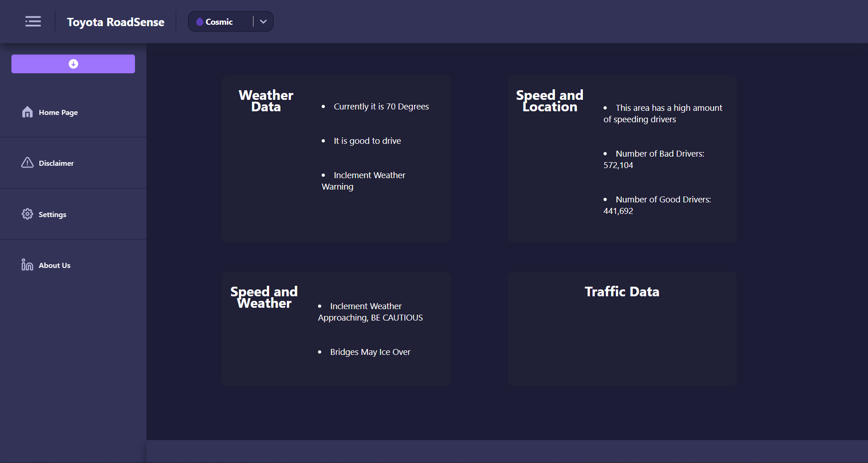Image resolution: width=868 pixels, height=463 pixels.
Task: Open the Disclaimer page from the sidebar
Action: [x=56, y=163]
